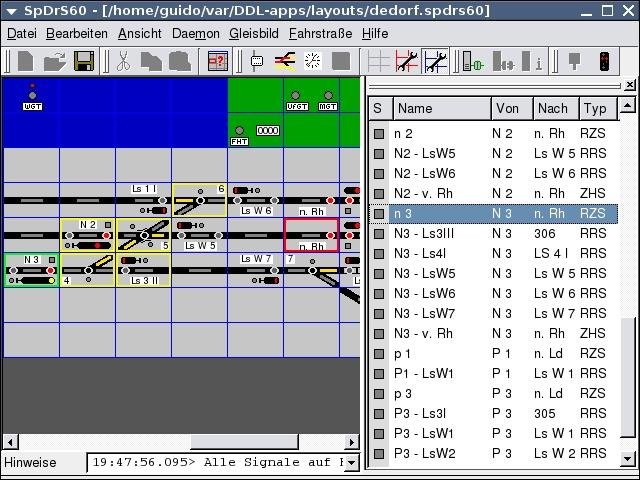This screenshot has width=640, height=480.
Task: Toggle the blue grid with wrench icon
Action: coord(435,62)
